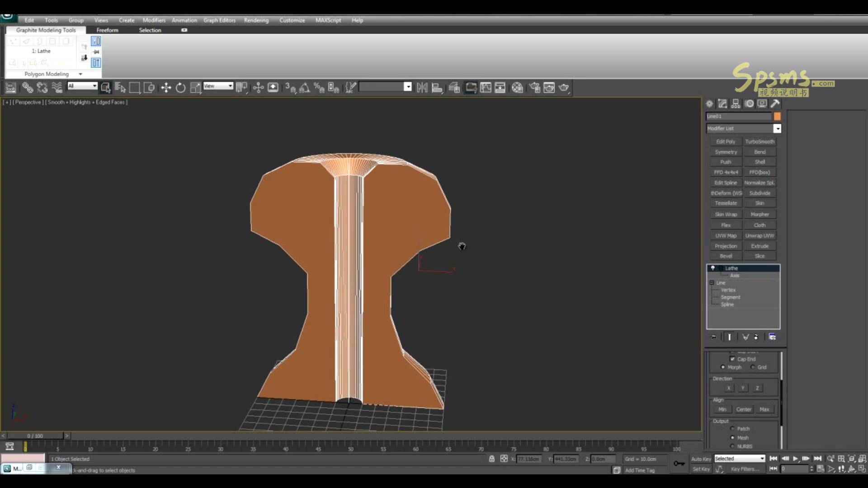Image resolution: width=868 pixels, height=488 pixels.
Task: Select the Morph radio button
Action: tap(723, 367)
